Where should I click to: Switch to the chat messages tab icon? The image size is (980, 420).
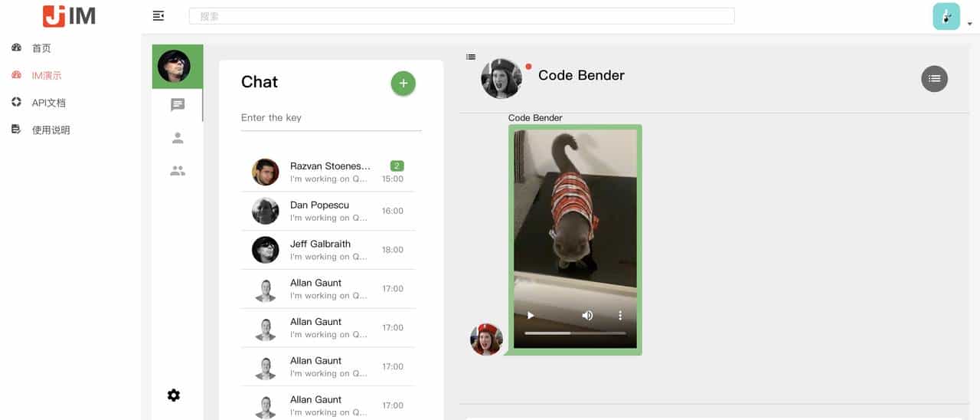tap(178, 105)
